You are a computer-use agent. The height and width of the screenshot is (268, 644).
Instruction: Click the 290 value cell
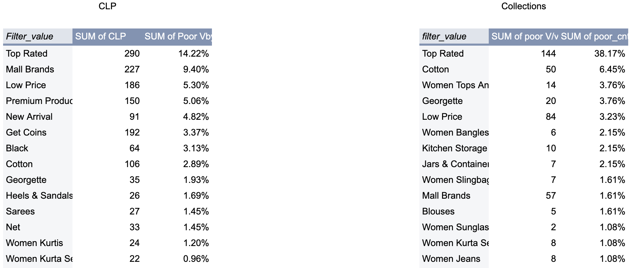[132, 54]
